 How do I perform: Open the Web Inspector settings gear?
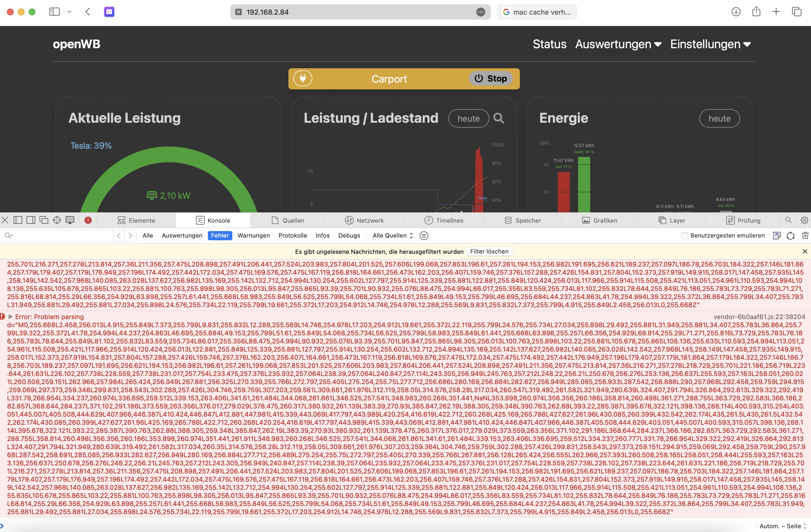point(804,220)
